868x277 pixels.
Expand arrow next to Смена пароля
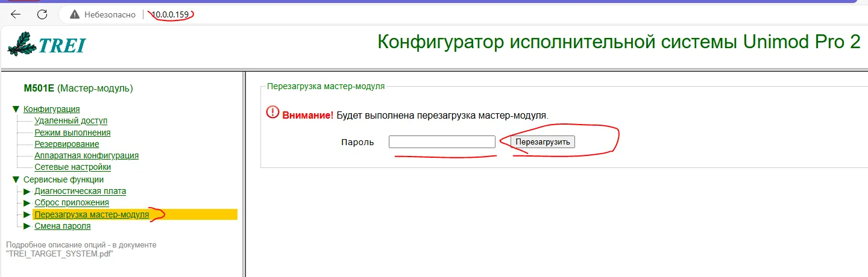[x=27, y=226]
